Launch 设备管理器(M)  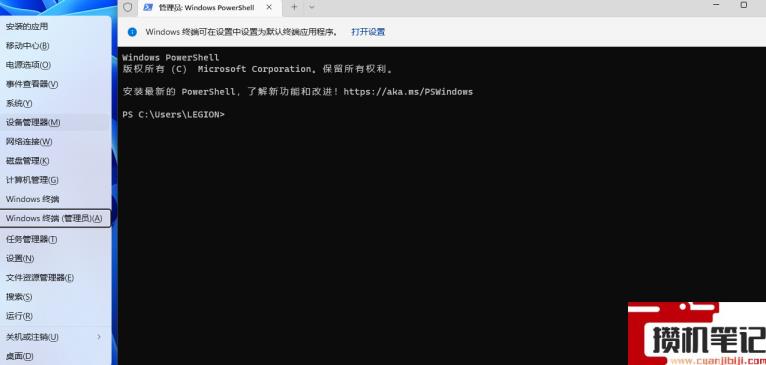coord(55,122)
